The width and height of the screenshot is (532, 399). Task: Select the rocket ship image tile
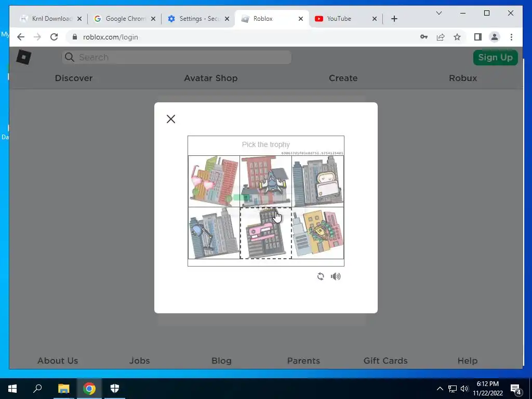tap(265, 181)
